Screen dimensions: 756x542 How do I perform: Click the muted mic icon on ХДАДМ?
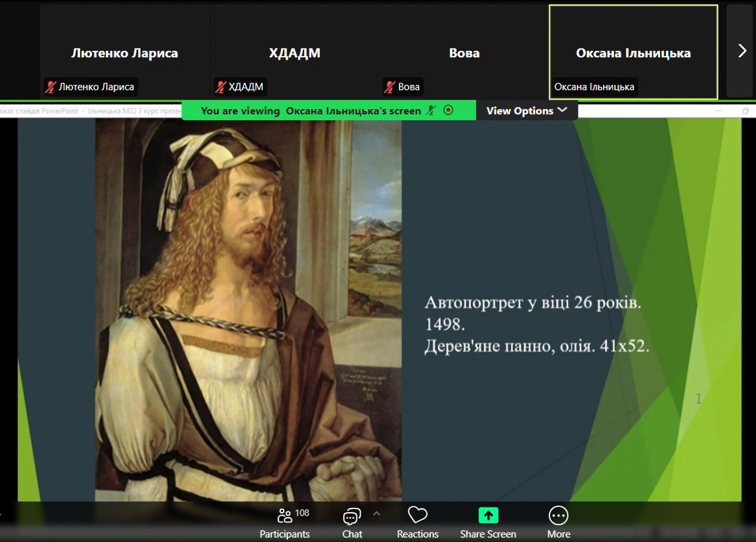[220, 87]
